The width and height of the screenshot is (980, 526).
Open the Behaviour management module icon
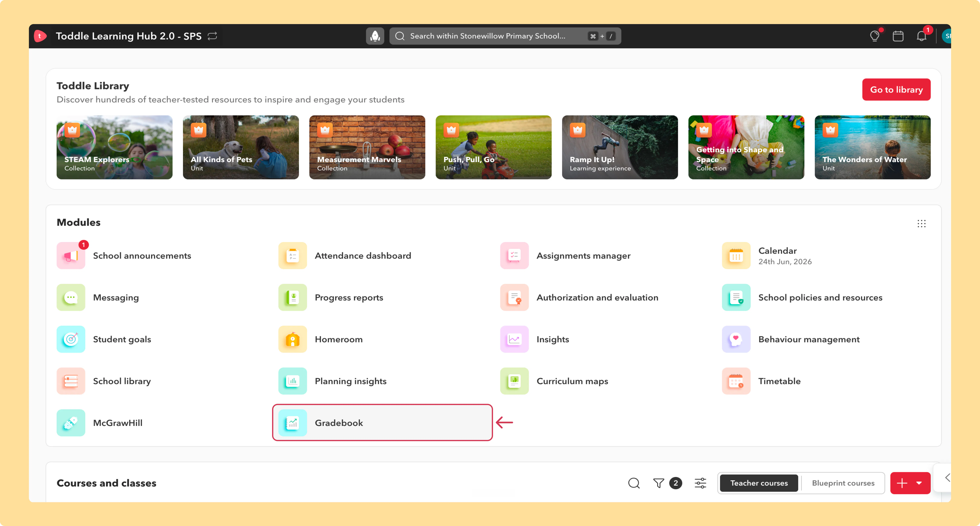tap(736, 339)
